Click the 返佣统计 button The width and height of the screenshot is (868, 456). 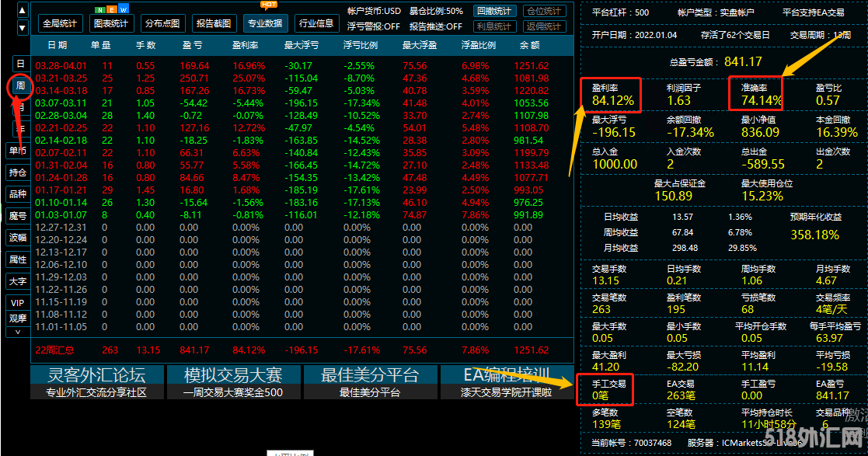click(544, 26)
